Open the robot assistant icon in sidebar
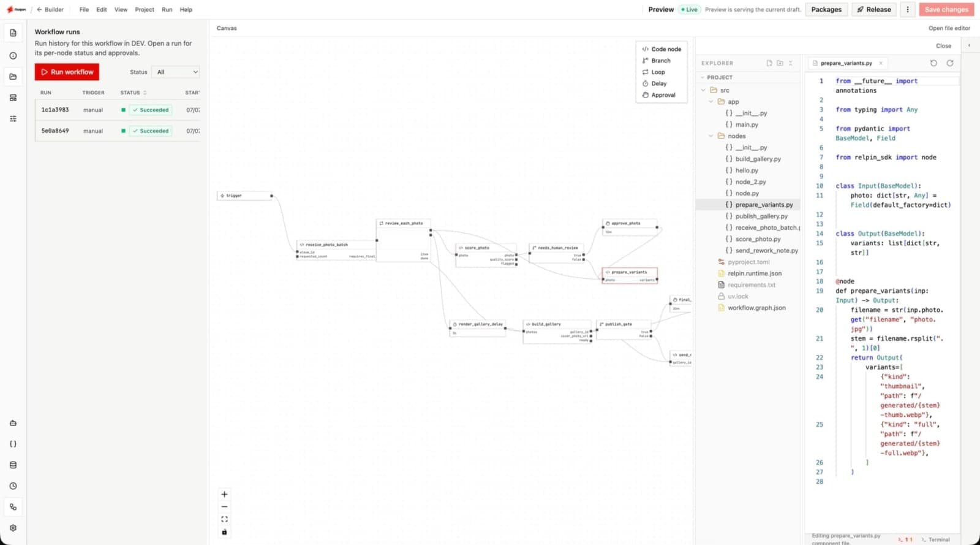The image size is (980, 545). 13,423
